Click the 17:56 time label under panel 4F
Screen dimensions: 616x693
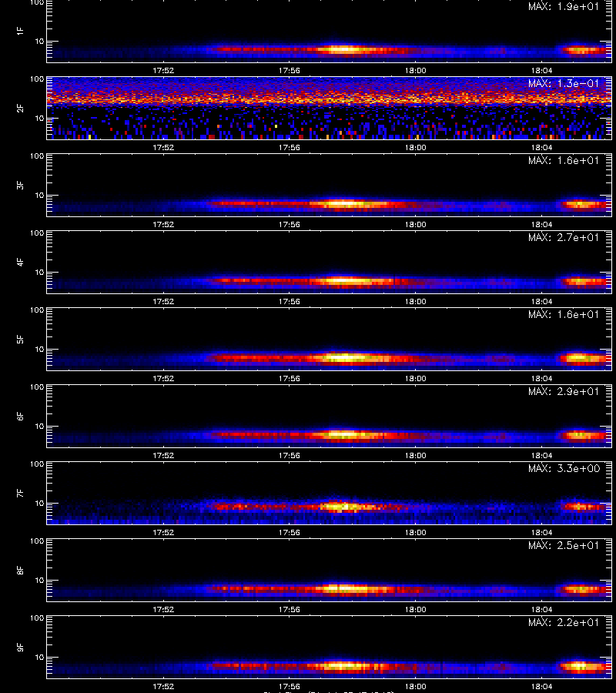[x=290, y=301]
